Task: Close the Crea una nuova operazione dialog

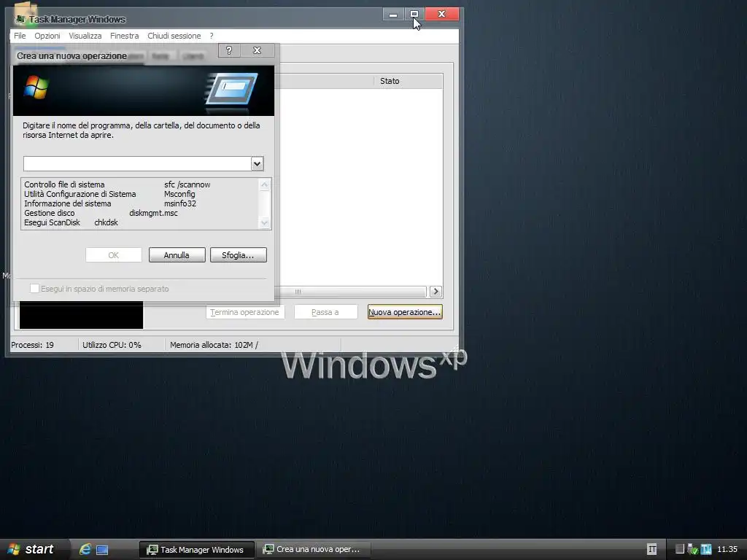Action: (x=257, y=50)
